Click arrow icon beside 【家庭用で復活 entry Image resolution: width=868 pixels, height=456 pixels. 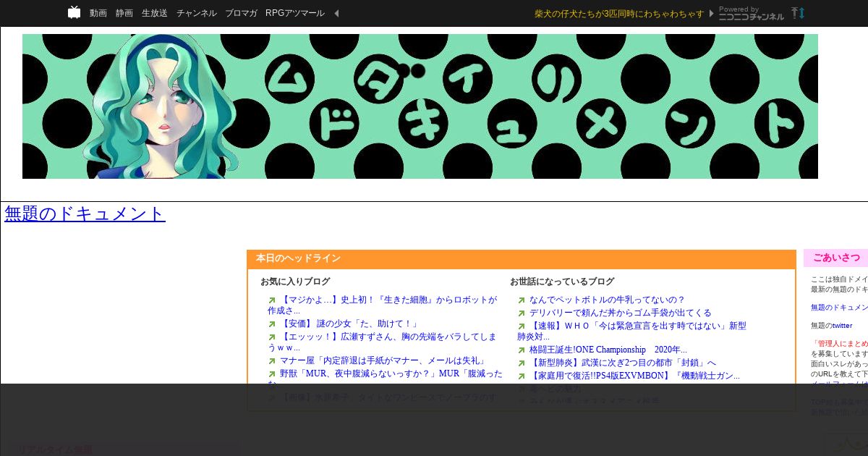tap(522, 376)
